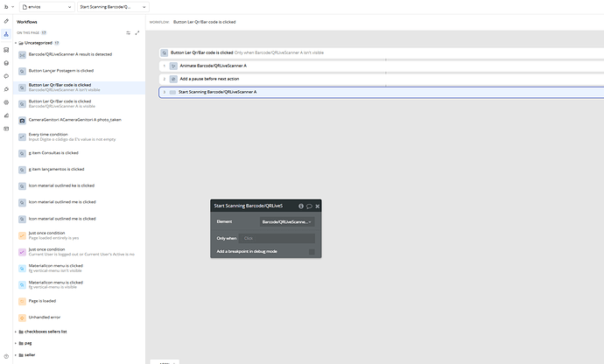Click the help icon at sidebar bottom
This screenshot has height=364, width=604.
coord(6,356)
